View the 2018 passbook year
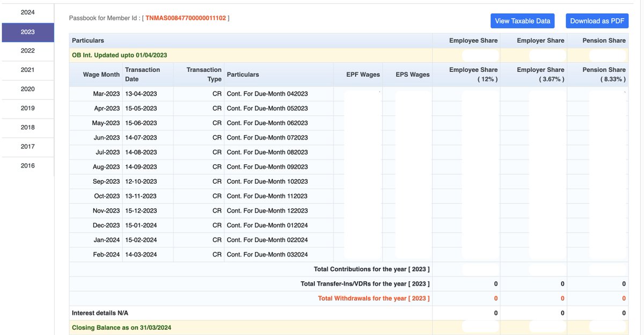 [28, 127]
